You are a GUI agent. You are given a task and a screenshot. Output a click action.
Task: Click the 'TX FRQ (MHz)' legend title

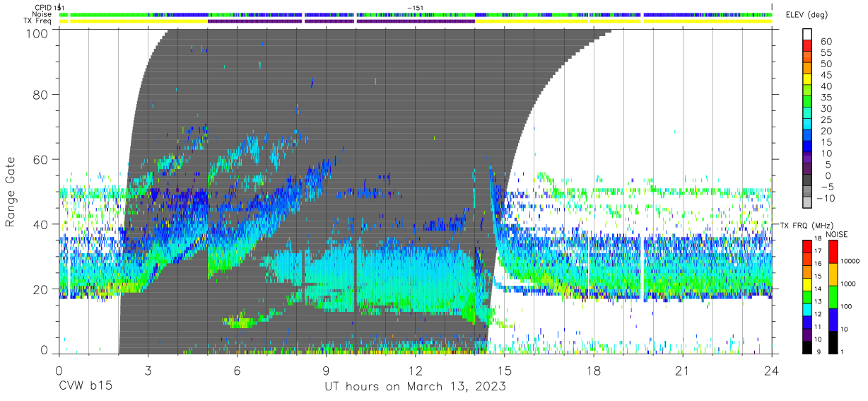click(x=807, y=225)
